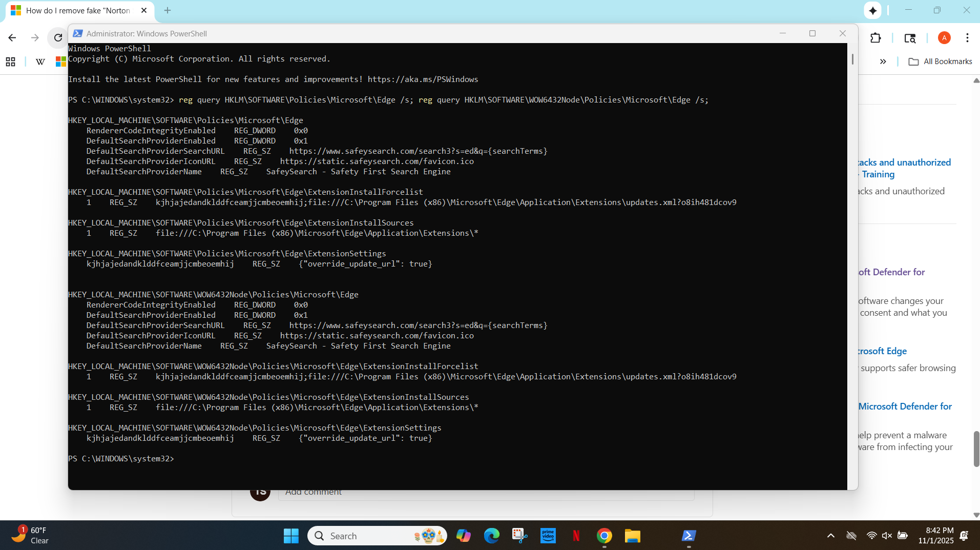Open clock showing 8:42 PM 11/1/2025
This screenshot has height=550, width=980.
(936, 536)
